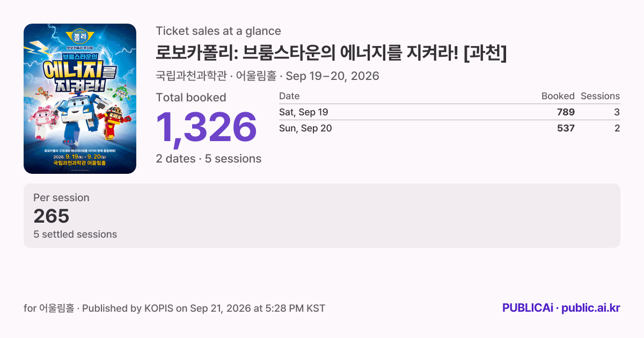
Task: Open the public.ai.kr link
Action: click(591, 308)
